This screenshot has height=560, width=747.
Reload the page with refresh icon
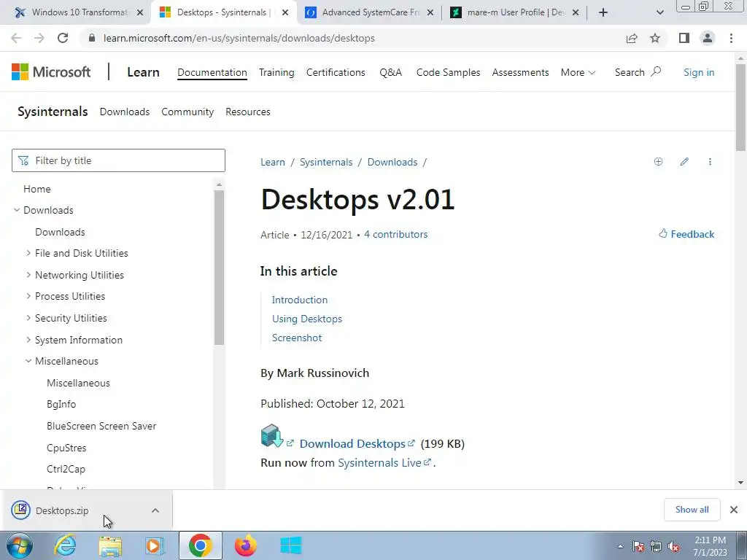tap(63, 38)
